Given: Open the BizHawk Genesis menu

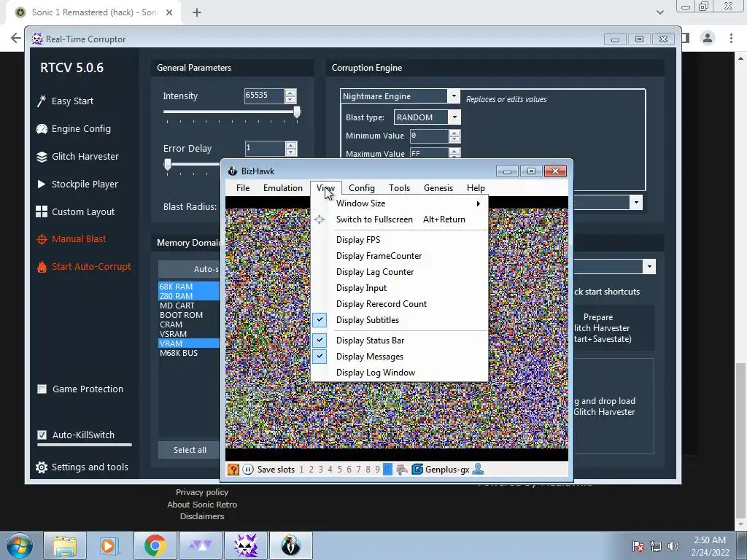Looking at the screenshot, I should tap(438, 188).
